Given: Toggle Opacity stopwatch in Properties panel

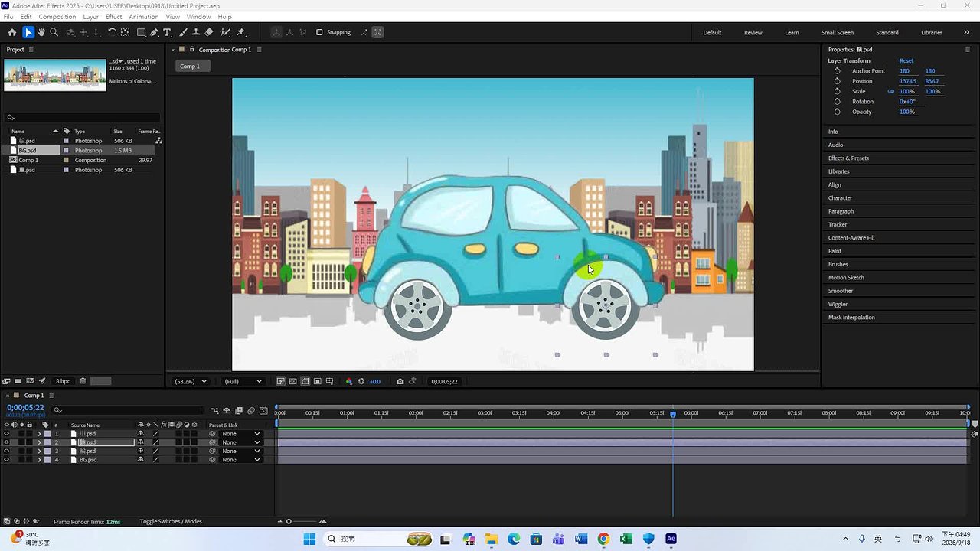Looking at the screenshot, I should pyautogui.click(x=837, y=112).
